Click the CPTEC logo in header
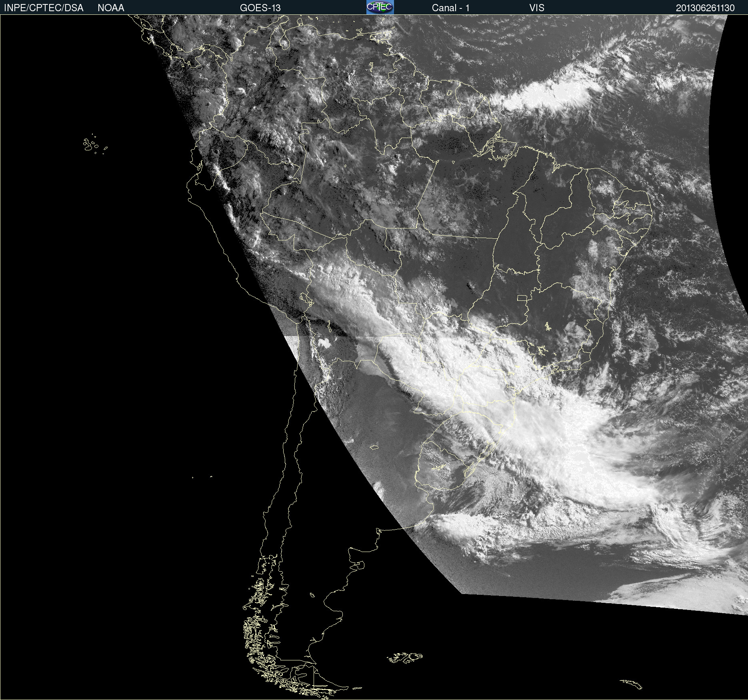748x700 pixels. (380, 7)
